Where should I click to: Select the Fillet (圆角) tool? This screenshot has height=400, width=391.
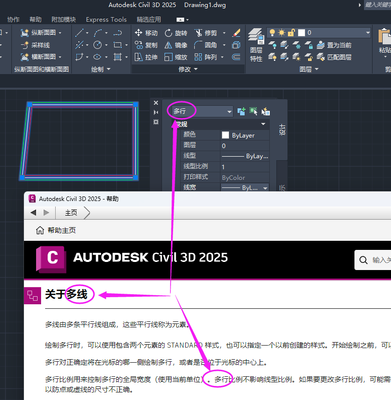coord(206,45)
